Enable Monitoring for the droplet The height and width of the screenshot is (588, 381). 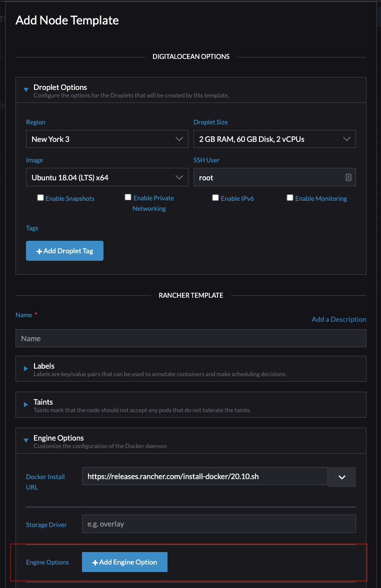(x=290, y=197)
